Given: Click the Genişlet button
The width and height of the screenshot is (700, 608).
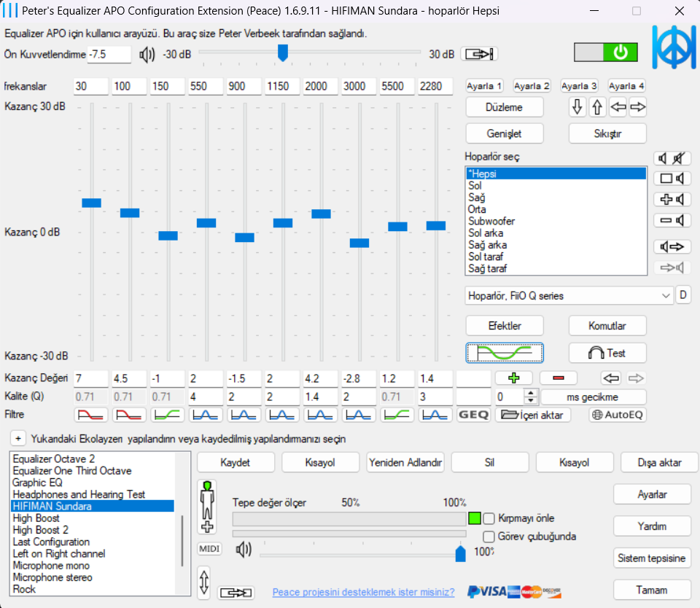Looking at the screenshot, I should [505, 133].
